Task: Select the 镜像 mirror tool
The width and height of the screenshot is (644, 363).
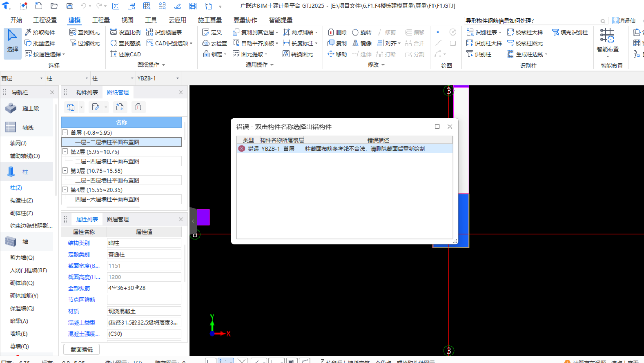Action: (362, 43)
